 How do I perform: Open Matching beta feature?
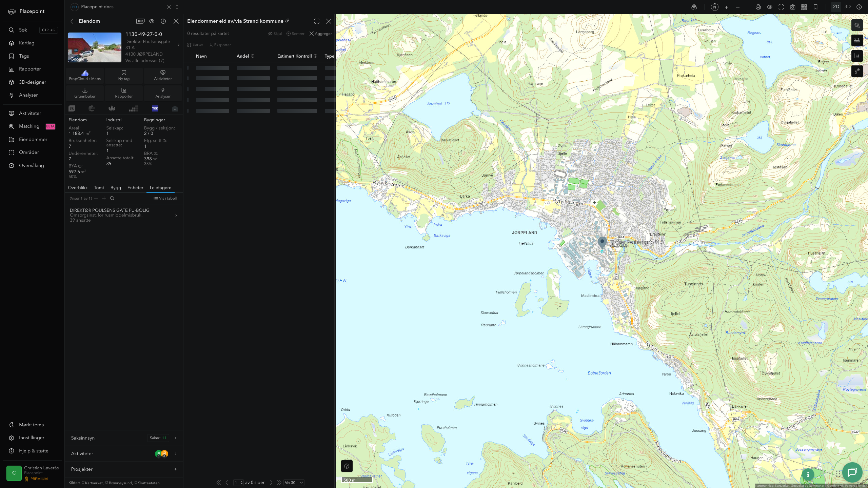click(x=33, y=126)
